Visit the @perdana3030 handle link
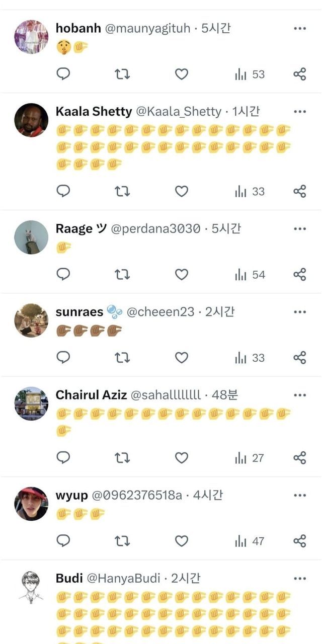The width and height of the screenshot is (322, 644). coord(155,229)
